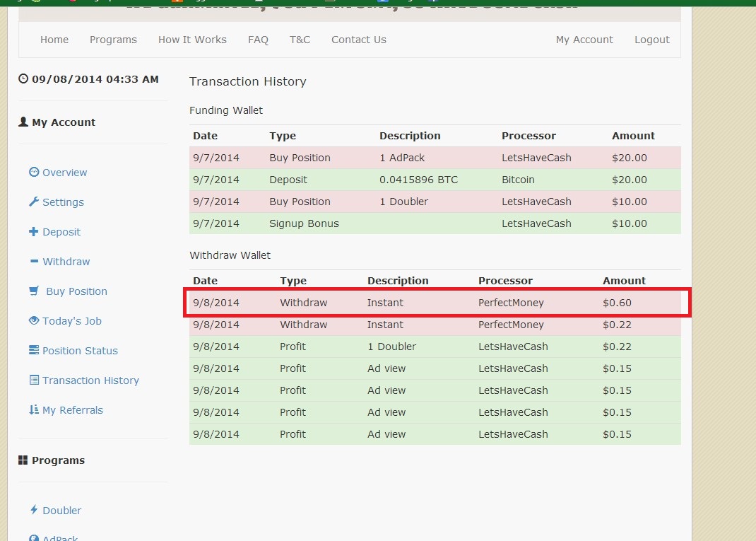Click the Today's Job eye icon

(33, 321)
